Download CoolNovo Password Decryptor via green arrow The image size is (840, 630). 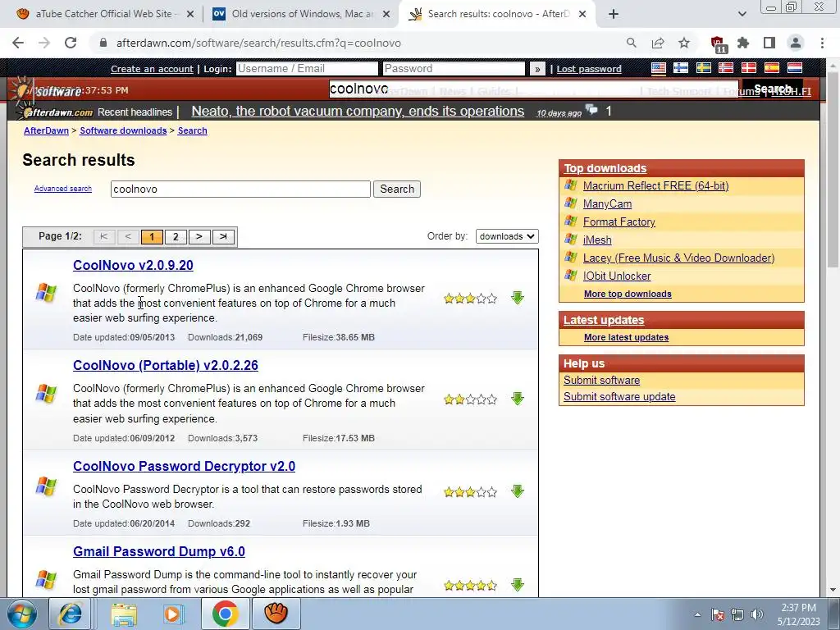point(517,491)
